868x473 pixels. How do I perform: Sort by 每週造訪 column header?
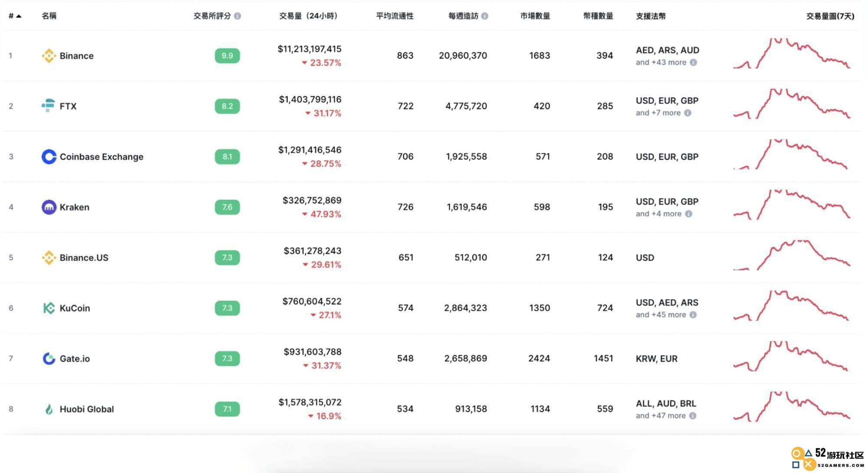(463, 16)
